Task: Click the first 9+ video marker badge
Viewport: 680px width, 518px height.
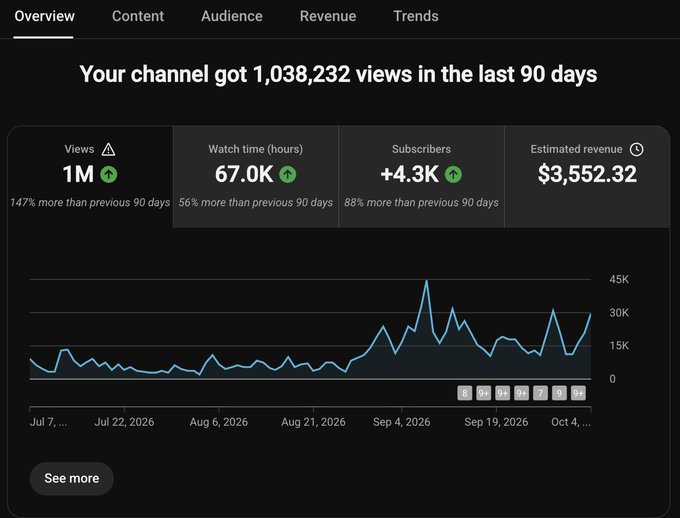Action: (484, 393)
